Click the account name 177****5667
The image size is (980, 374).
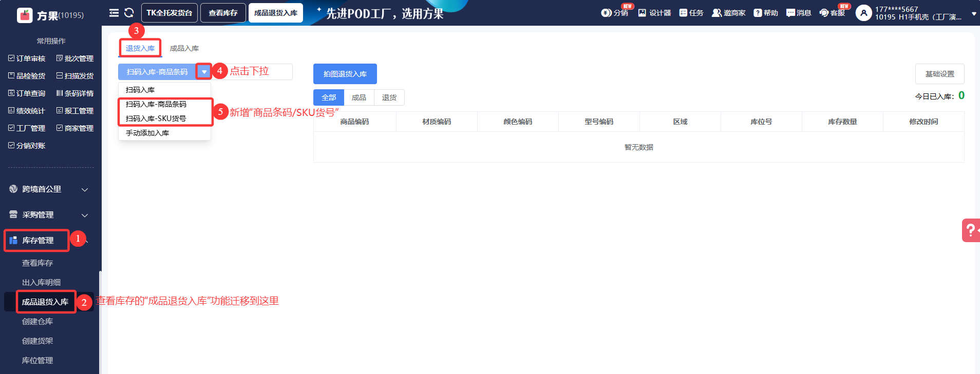click(897, 9)
